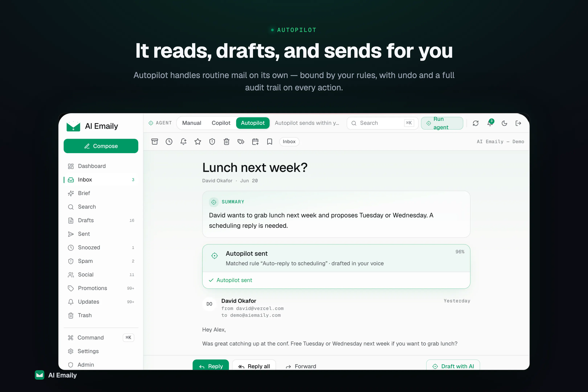Click the ⌘K shortcut badge in search box
This screenshot has width=588, height=392.
(409, 123)
